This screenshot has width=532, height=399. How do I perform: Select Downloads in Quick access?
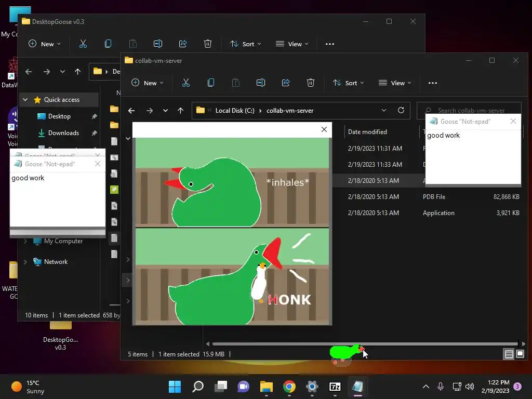click(63, 133)
